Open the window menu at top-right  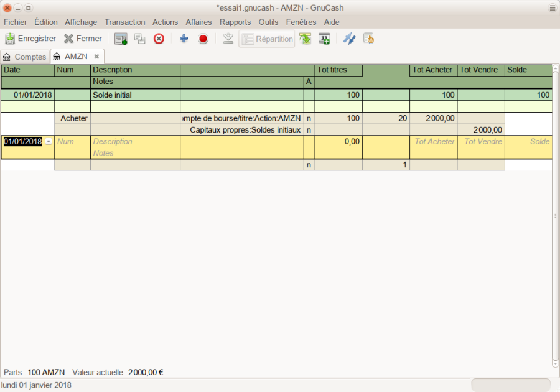click(x=552, y=8)
